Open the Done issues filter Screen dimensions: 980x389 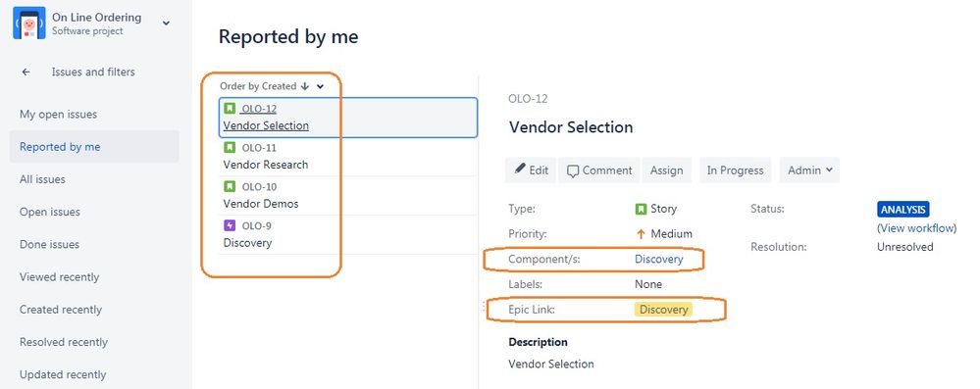49,244
